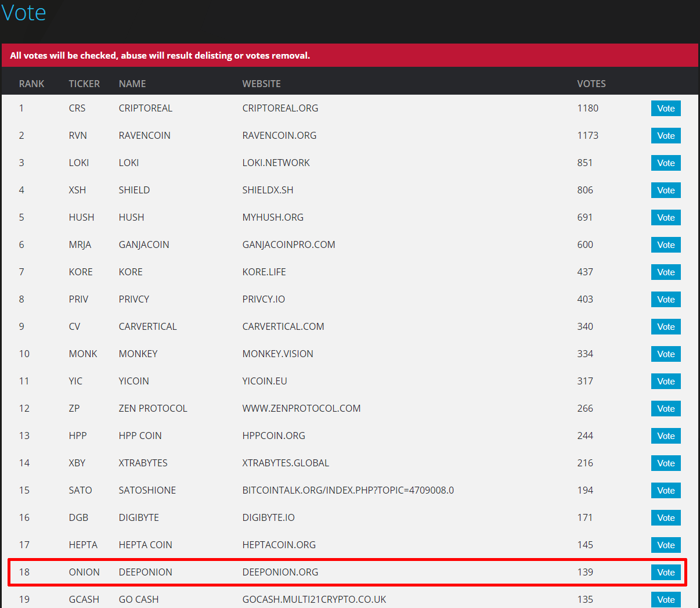Open the CRIPTOREAL.ORG website link
The width and height of the screenshot is (700, 608).
pos(280,108)
